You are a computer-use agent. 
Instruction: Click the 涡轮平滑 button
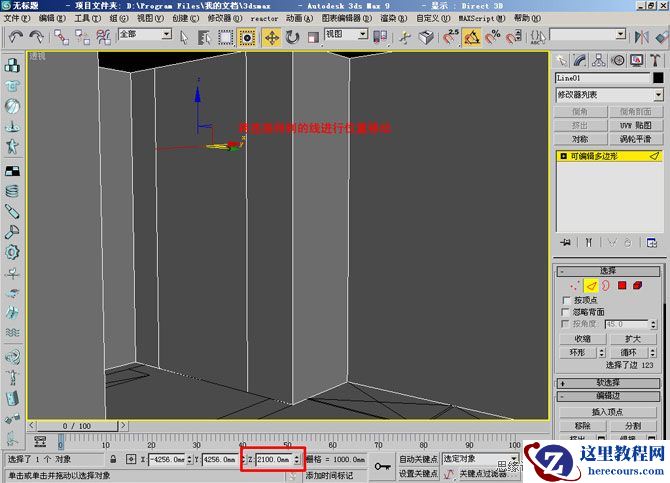click(x=635, y=139)
